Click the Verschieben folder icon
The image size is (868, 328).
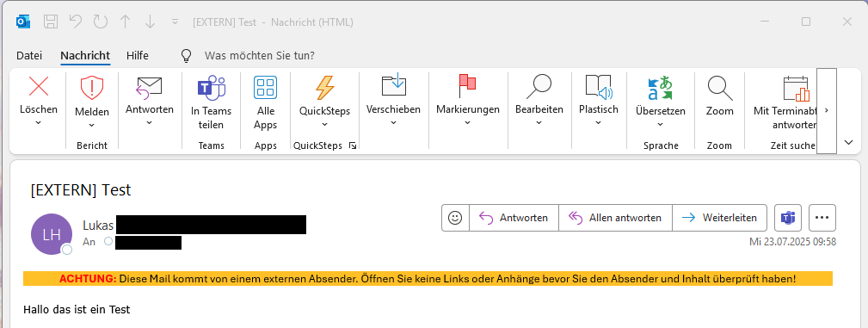coord(394,85)
